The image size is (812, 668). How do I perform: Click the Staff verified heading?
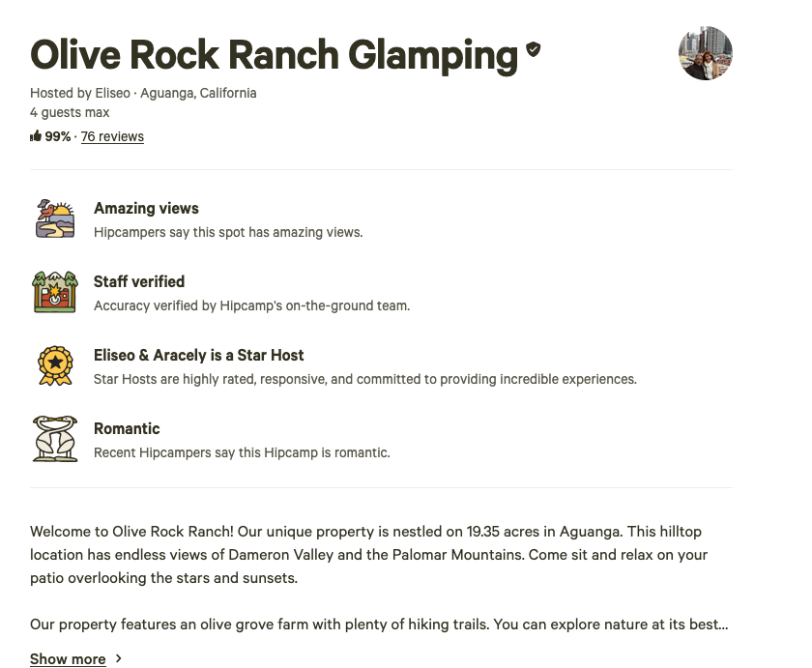point(139,281)
